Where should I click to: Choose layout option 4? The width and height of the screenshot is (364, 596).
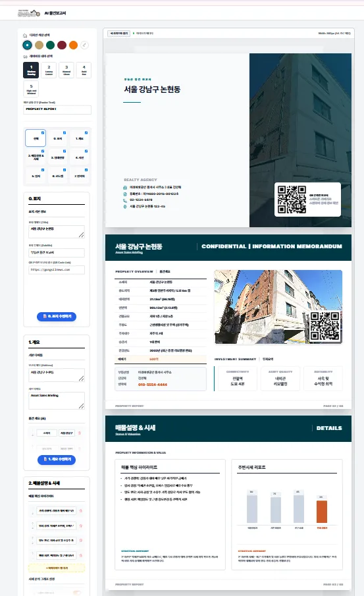coord(84,70)
